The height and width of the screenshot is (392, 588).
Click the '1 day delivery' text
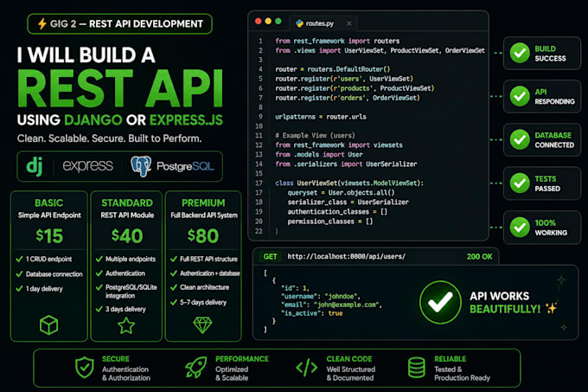tap(44, 289)
